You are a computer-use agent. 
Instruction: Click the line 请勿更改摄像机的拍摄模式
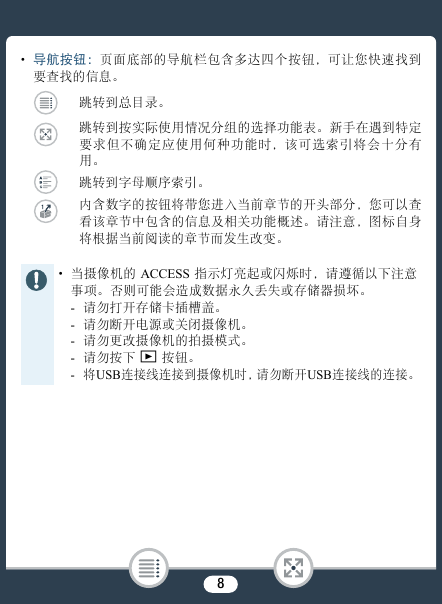(165, 341)
